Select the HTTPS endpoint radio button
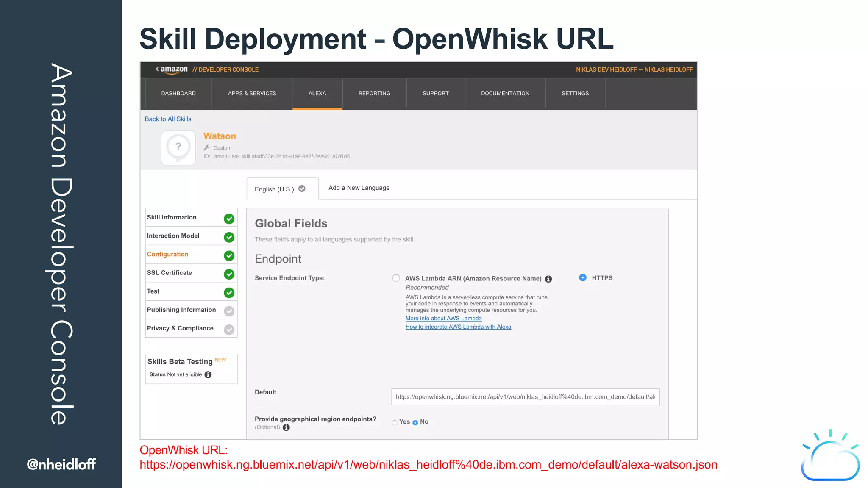 pos(583,277)
